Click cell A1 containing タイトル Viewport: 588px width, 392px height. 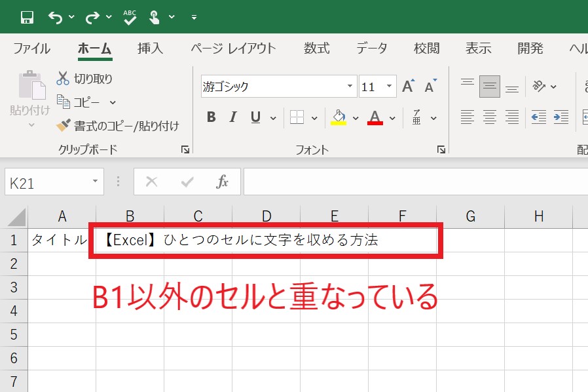[x=62, y=240]
